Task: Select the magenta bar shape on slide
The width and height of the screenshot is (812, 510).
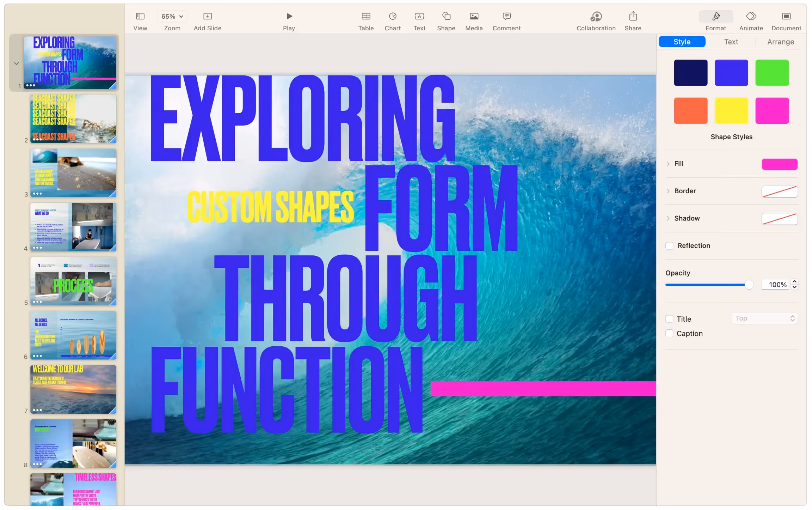Action: point(543,388)
